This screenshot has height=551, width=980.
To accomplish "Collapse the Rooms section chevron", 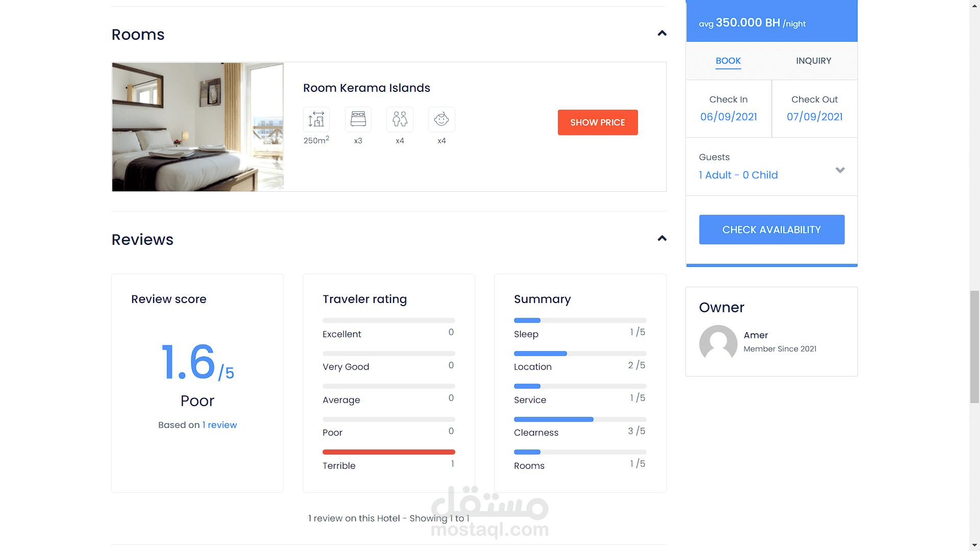I will [662, 34].
